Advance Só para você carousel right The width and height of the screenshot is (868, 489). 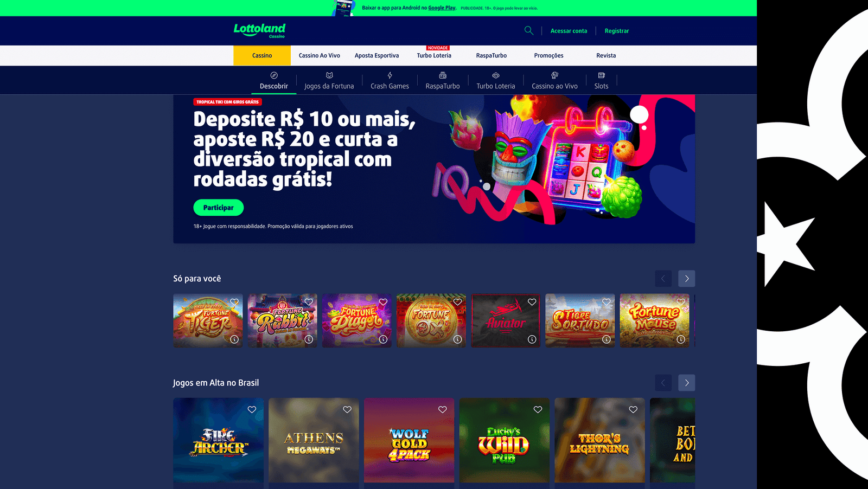click(687, 279)
